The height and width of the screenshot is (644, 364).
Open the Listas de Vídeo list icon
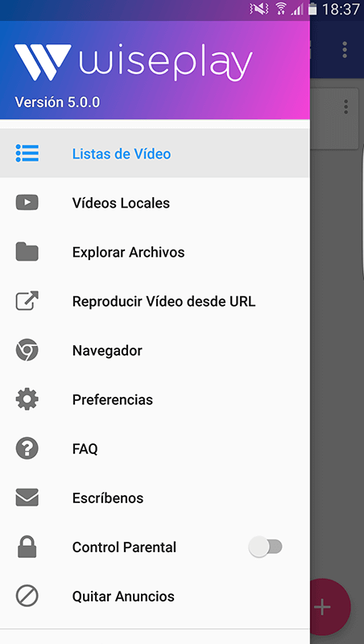tap(27, 153)
